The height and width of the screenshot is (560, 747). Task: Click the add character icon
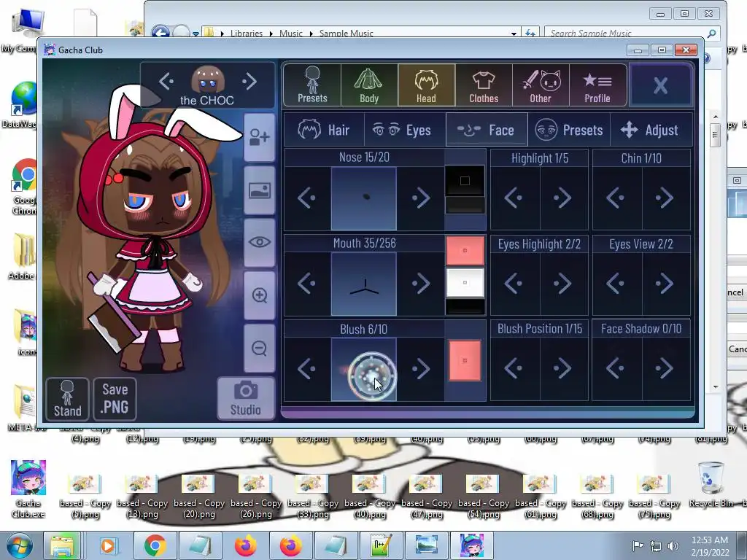tap(260, 138)
